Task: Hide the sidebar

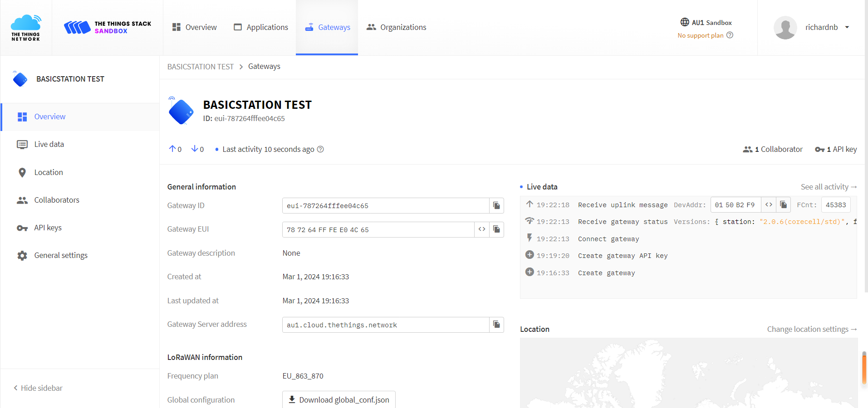Action: (x=38, y=388)
